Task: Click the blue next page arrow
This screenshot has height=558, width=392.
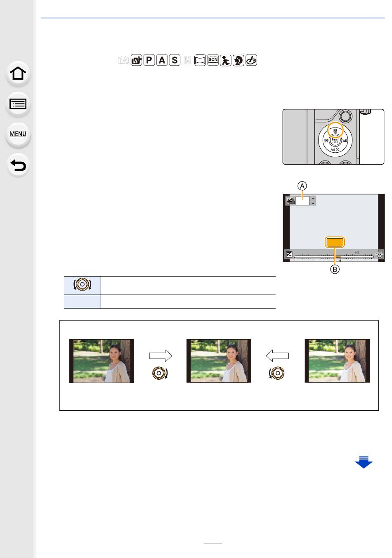Action: (x=364, y=461)
